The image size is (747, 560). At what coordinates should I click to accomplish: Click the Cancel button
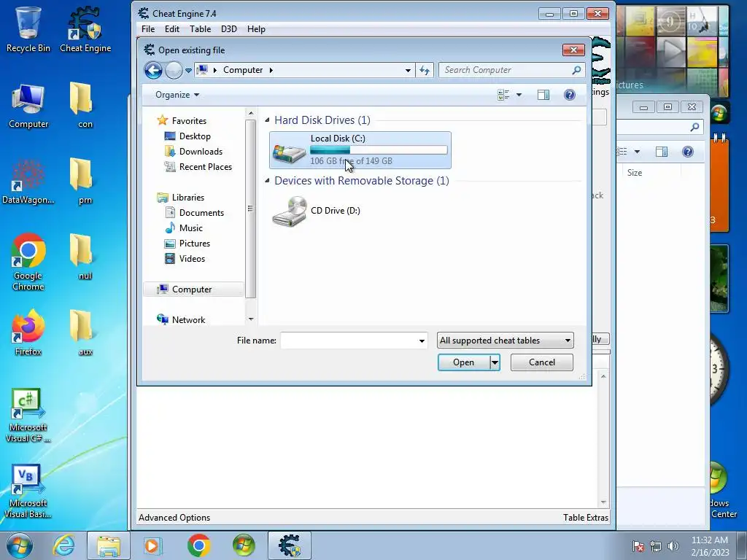[x=542, y=362]
